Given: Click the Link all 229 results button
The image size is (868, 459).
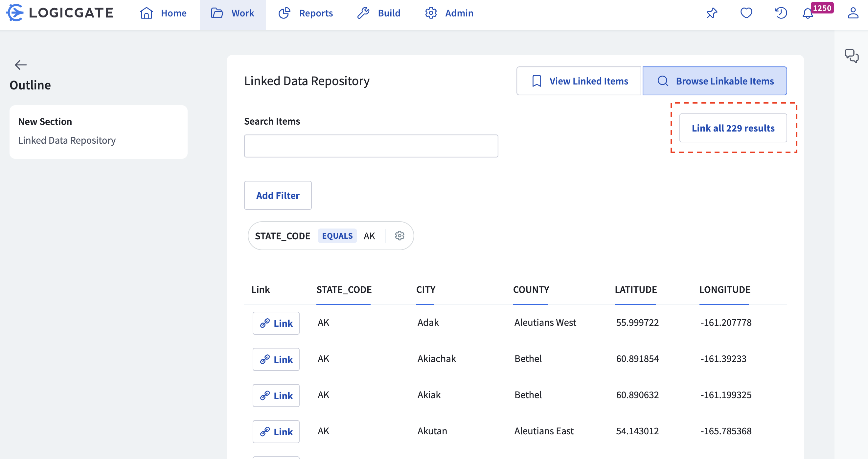Looking at the screenshot, I should (x=733, y=128).
